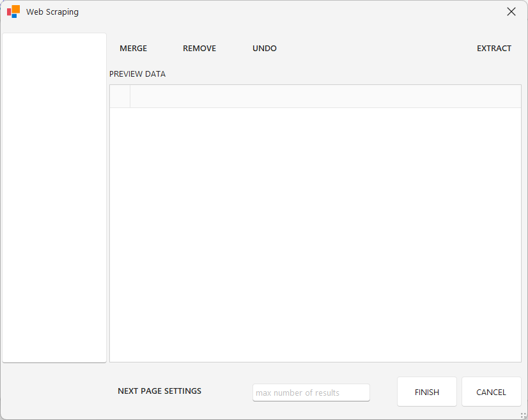Click the Web Scraping title text
528x420 pixels.
coord(52,12)
